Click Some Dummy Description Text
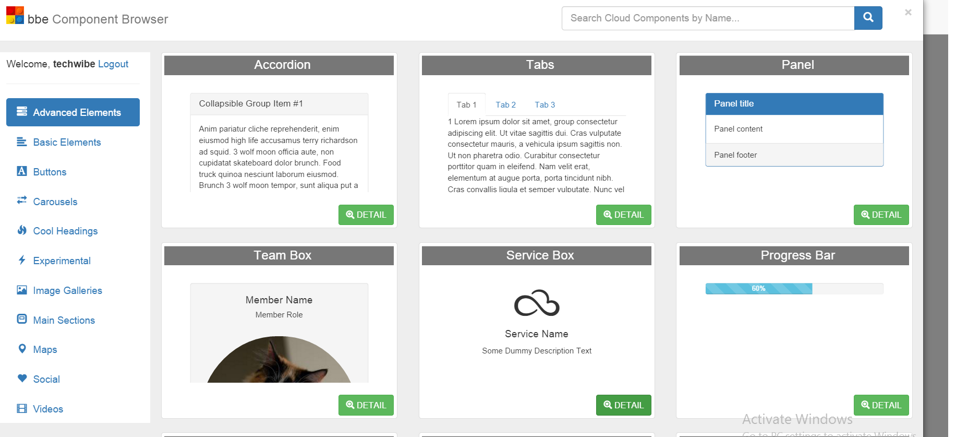 [x=537, y=351]
